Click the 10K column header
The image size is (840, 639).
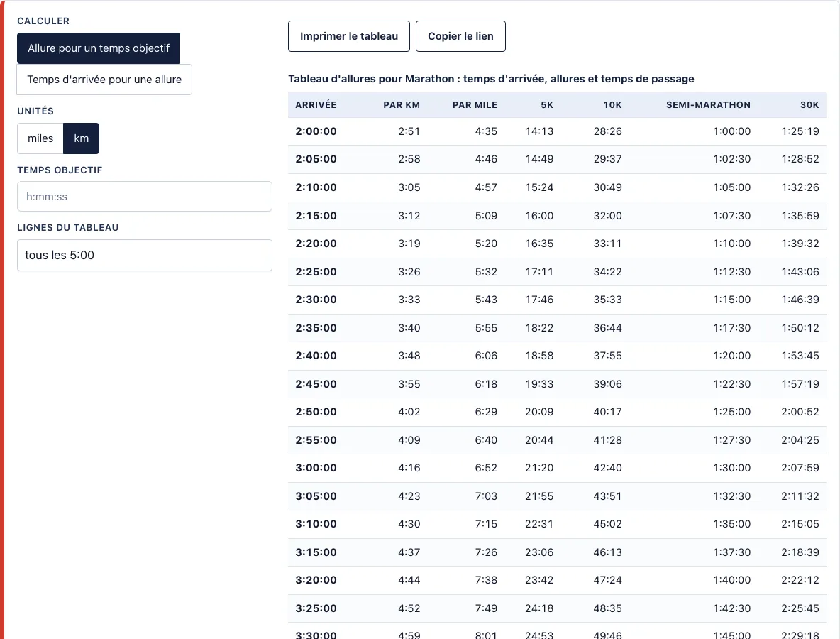(x=612, y=105)
